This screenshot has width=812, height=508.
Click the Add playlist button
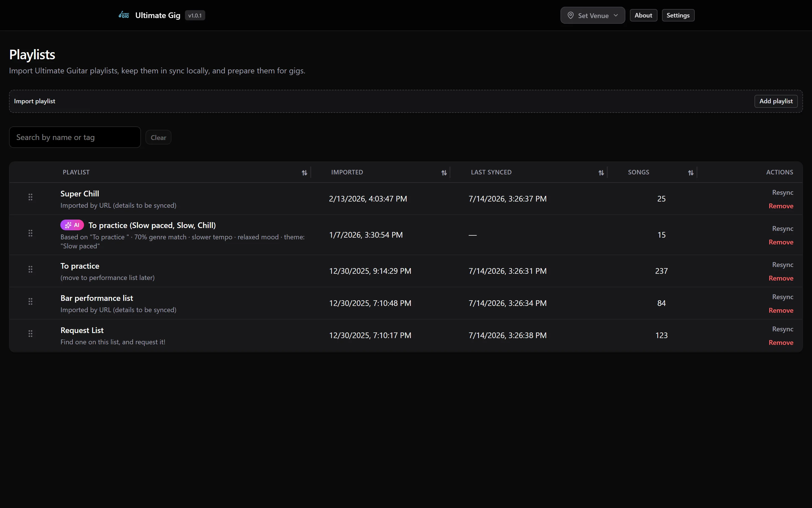tap(776, 101)
